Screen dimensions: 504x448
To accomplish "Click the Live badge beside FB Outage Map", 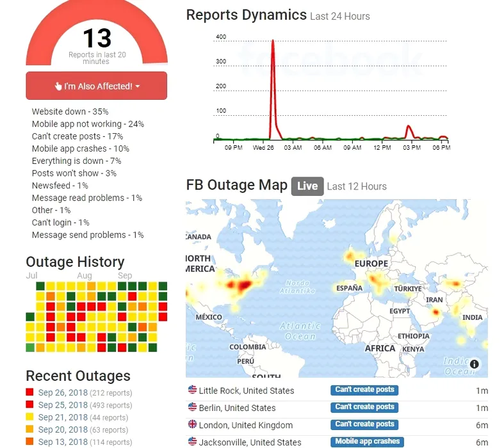I will [x=307, y=186].
